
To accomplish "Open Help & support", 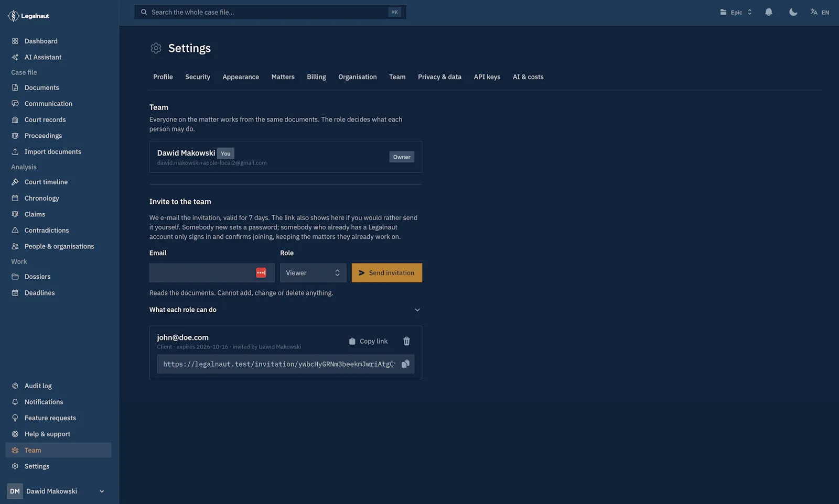I will click(x=58, y=434).
